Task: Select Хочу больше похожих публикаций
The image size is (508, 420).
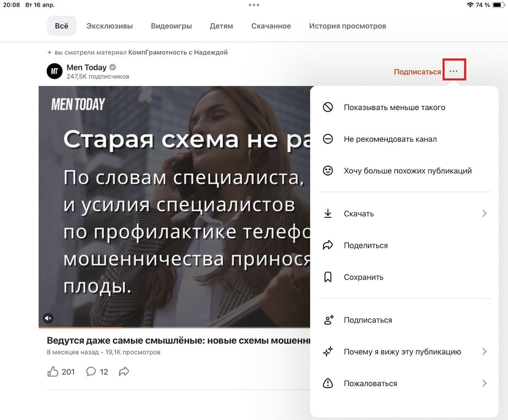Action: click(408, 170)
